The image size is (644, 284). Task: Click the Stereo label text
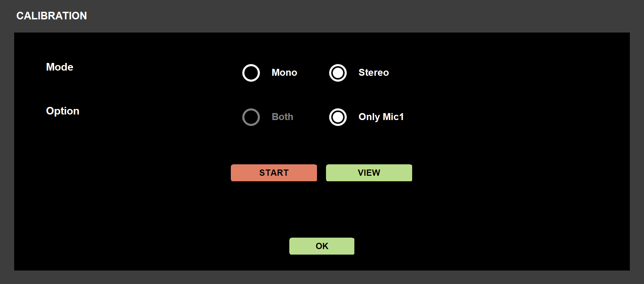[373, 73]
